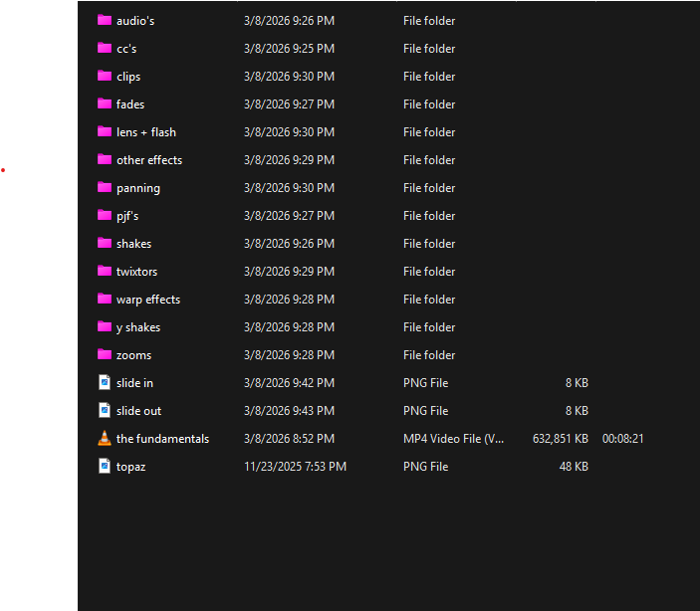Click the 48 KB size cell
This screenshot has width=700, height=611.
pos(574,467)
